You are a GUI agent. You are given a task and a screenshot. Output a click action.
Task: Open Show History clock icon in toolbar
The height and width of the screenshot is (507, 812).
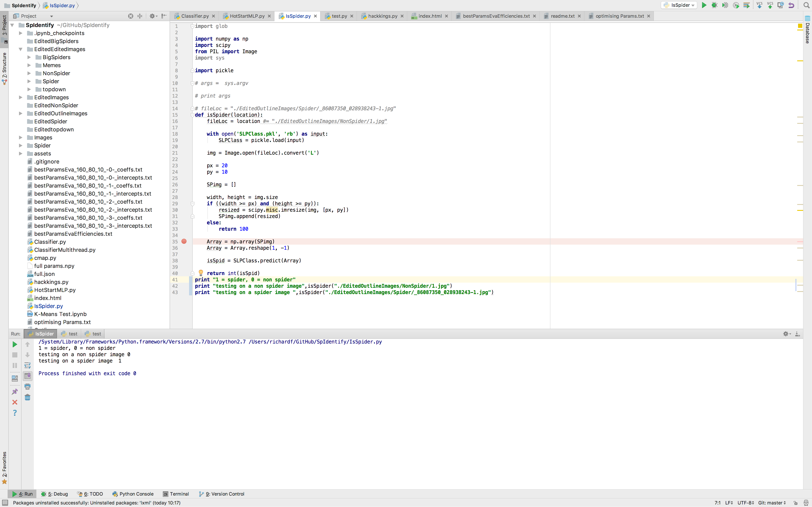coord(780,5)
